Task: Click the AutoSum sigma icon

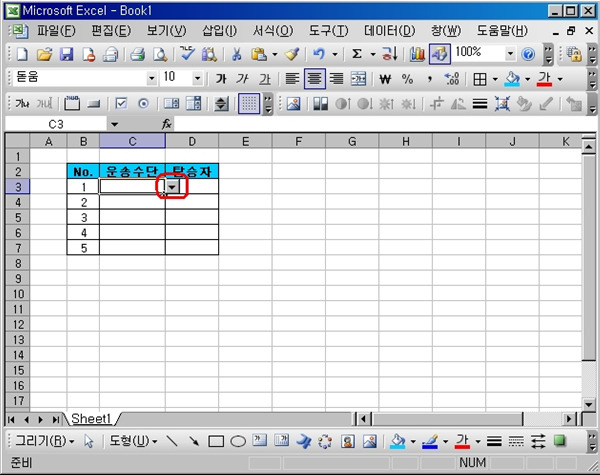Action: (x=356, y=54)
